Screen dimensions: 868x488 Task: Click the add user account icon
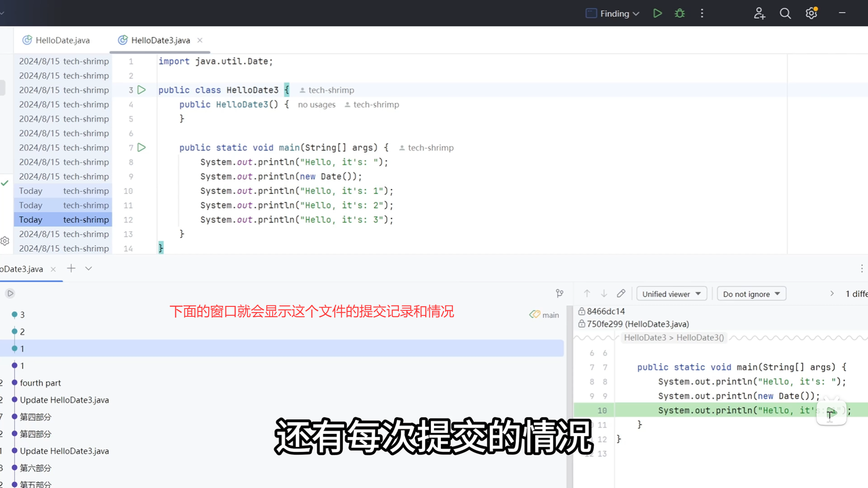pyautogui.click(x=759, y=14)
